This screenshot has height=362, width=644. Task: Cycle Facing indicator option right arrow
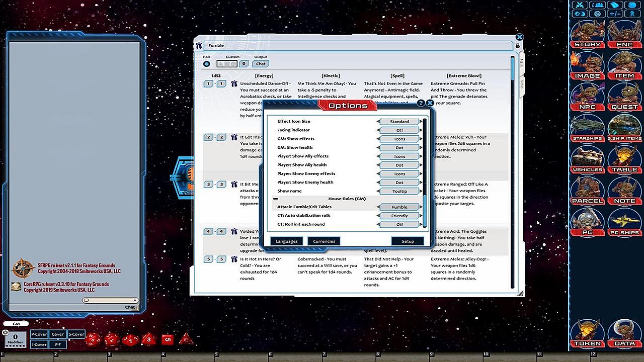[421, 130]
